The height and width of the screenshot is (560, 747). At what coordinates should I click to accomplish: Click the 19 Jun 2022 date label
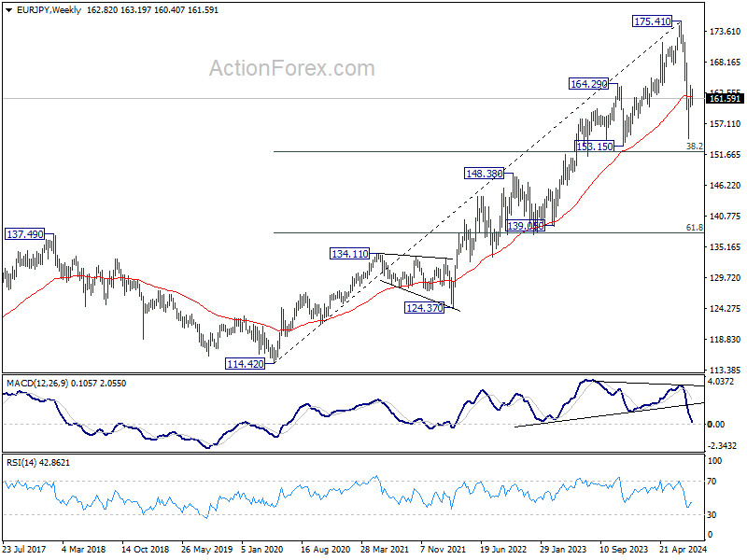pyautogui.click(x=503, y=550)
